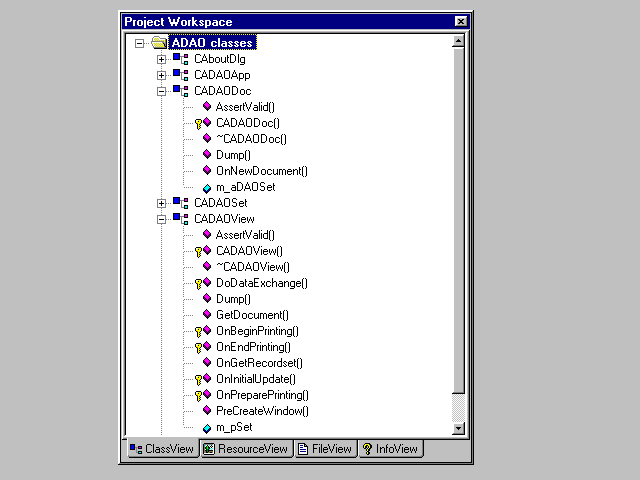
Task: Collapse the CADAOView class node
Action: (161, 219)
